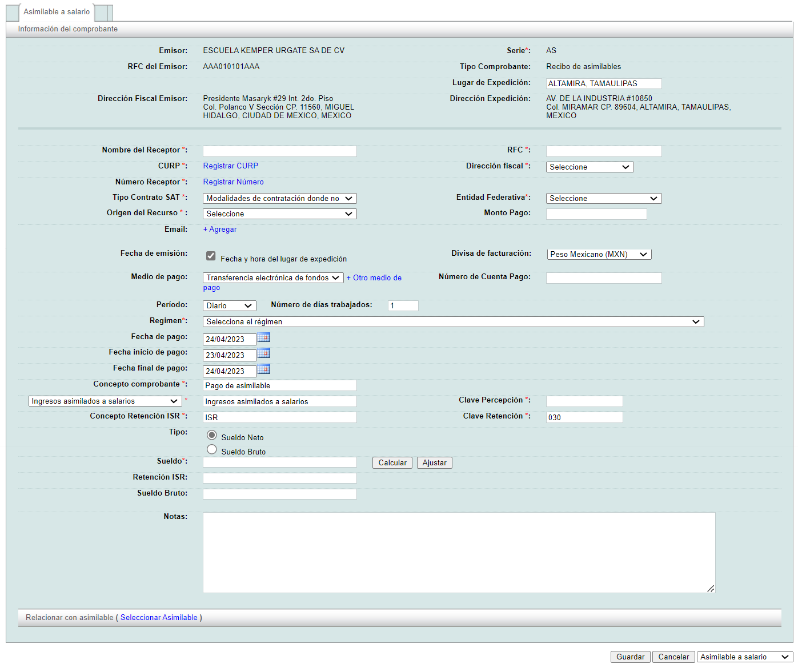Open calendar picker for Fecha final de pago

(263, 369)
